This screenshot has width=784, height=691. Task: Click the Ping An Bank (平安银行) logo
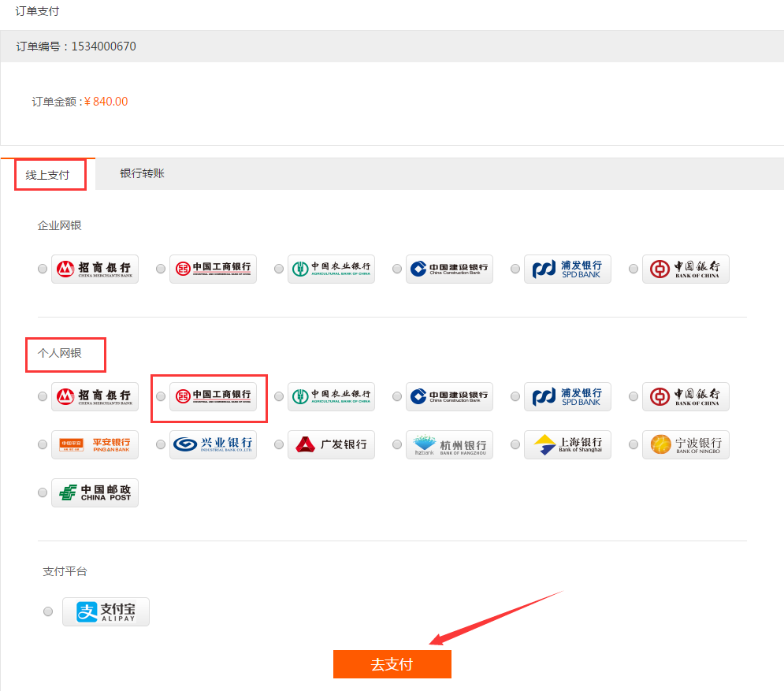tap(95, 444)
